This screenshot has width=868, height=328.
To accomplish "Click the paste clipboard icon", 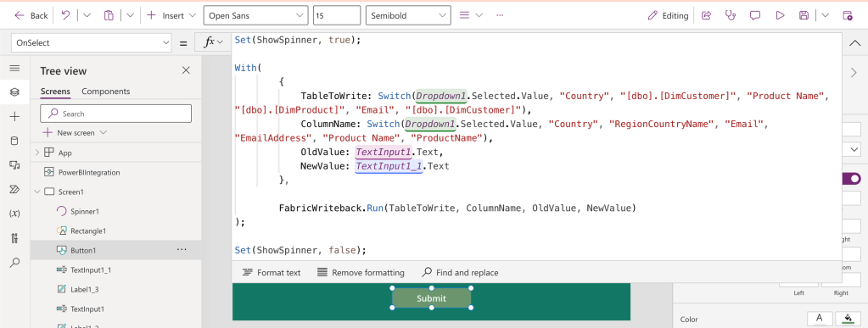I will click(109, 15).
